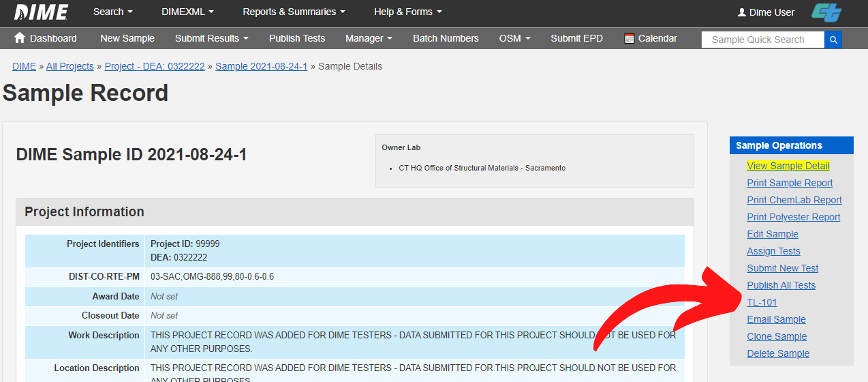Click the Caltrans logo icon

point(826,12)
